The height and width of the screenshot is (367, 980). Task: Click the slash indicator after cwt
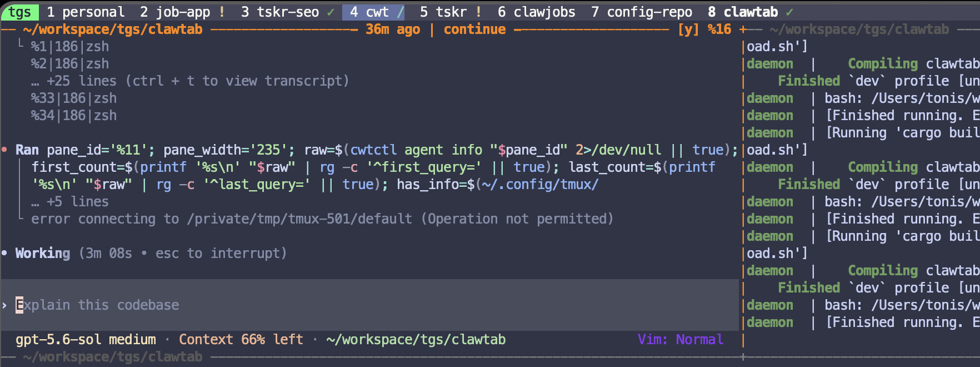click(401, 12)
